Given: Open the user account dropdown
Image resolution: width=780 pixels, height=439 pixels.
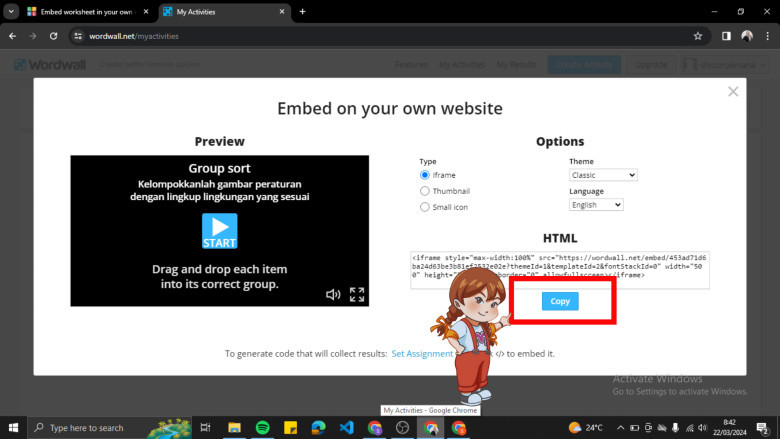Looking at the screenshot, I should 724,65.
